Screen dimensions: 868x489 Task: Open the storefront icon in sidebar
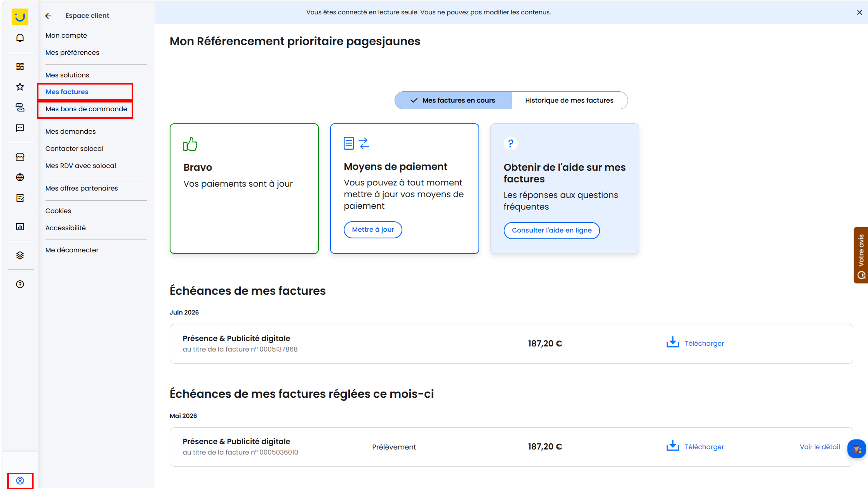[x=20, y=157]
